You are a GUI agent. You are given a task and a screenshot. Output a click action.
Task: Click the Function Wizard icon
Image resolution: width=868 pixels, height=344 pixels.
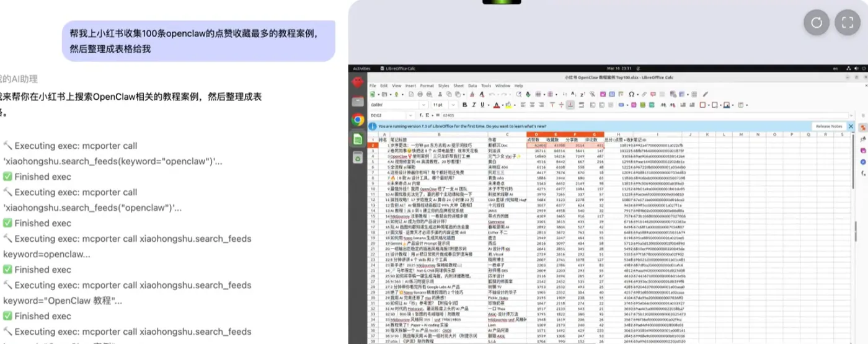coord(421,115)
